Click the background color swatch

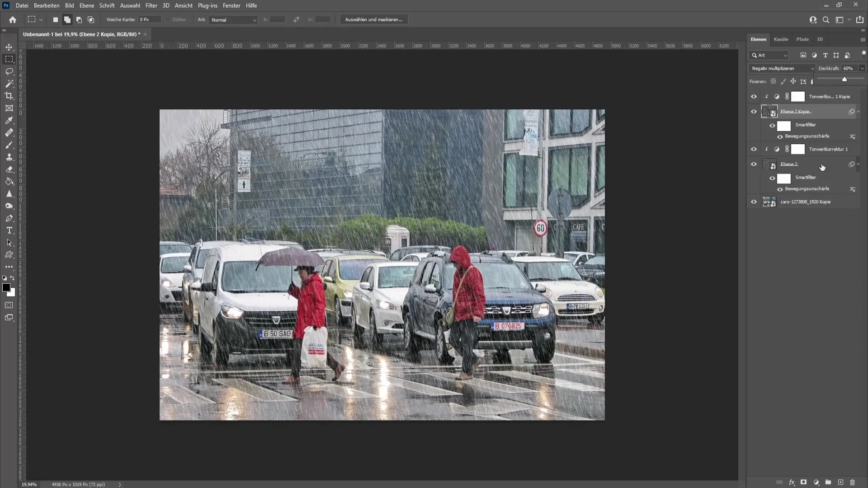coord(12,293)
